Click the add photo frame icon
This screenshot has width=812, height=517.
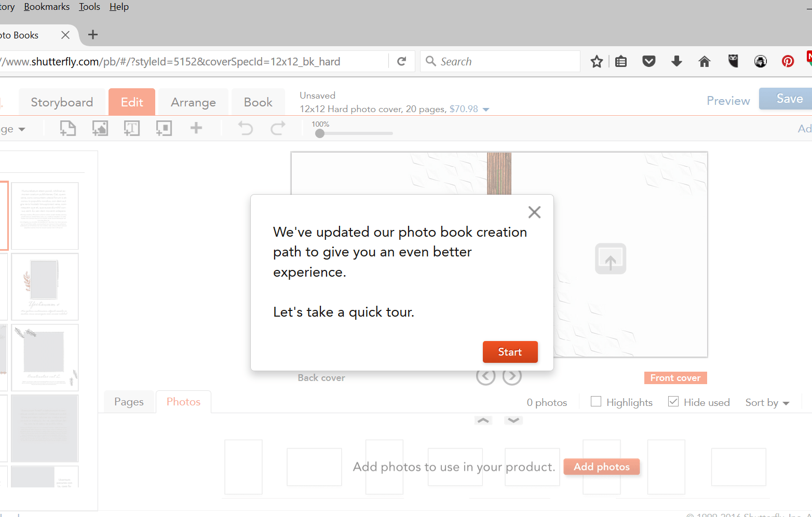(100, 128)
